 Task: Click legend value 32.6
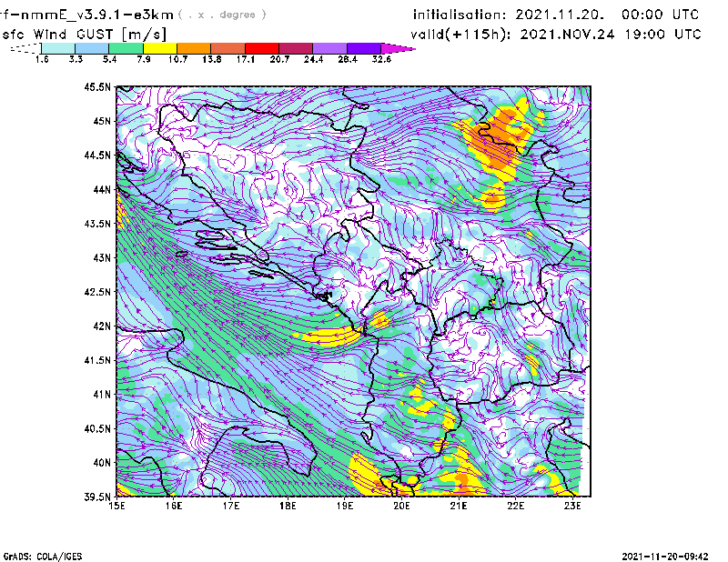tap(381, 59)
